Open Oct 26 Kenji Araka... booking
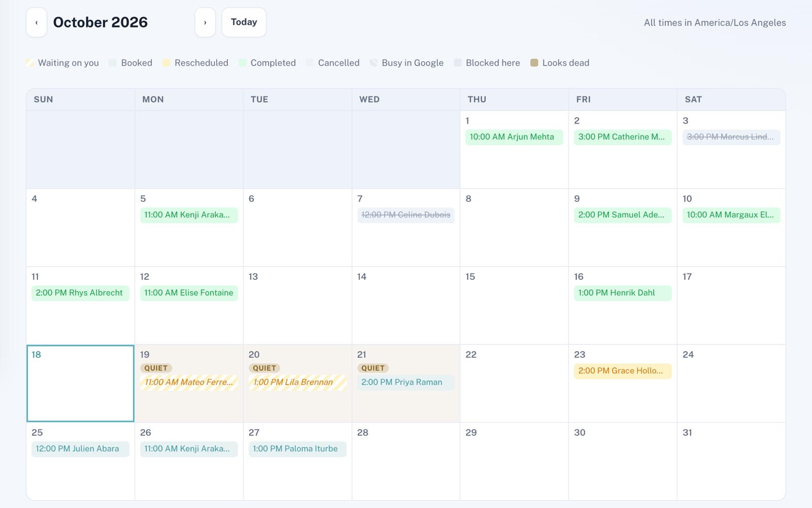The width and height of the screenshot is (812, 508). coord(189,449)
